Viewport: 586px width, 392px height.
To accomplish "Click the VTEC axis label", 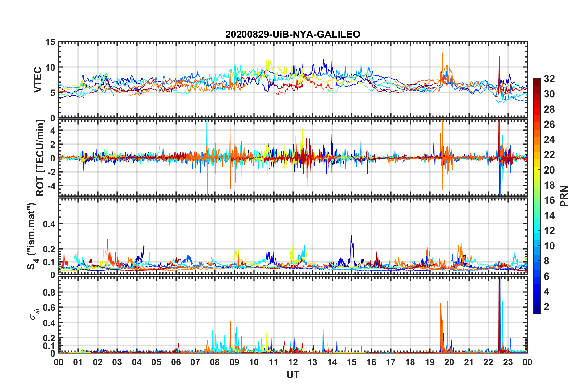I will point(38,80).
